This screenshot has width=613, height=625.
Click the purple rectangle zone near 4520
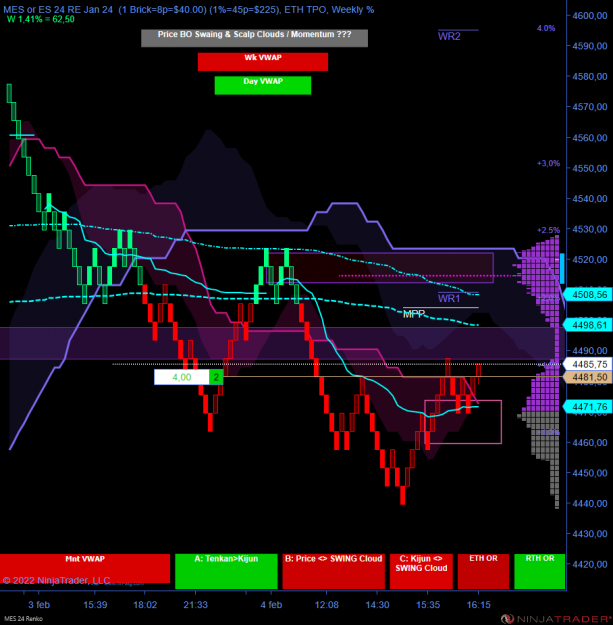coord(380,268)
